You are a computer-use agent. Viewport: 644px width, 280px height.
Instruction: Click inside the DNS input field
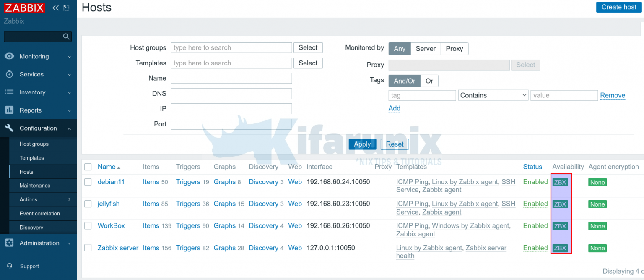231,93
